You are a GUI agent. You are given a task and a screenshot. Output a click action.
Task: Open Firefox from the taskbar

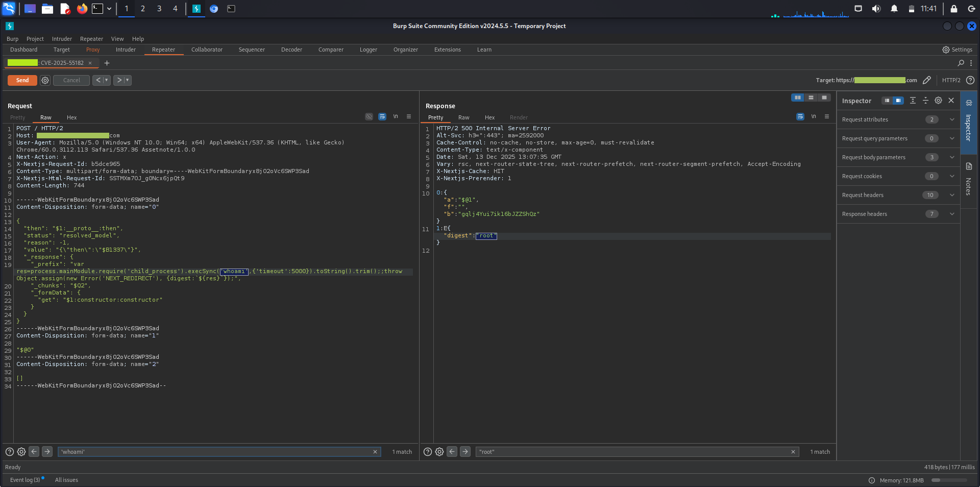82,9
